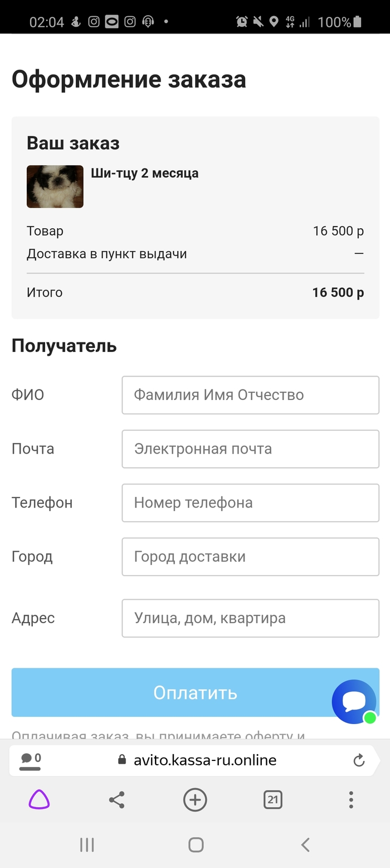Open Android recent apps button

pyautogui.click(x=87, y=845)
